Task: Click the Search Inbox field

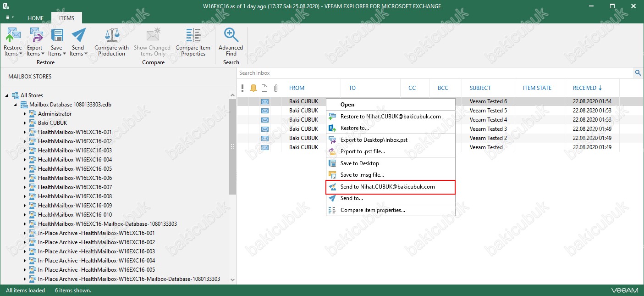Action: point(435,73)
